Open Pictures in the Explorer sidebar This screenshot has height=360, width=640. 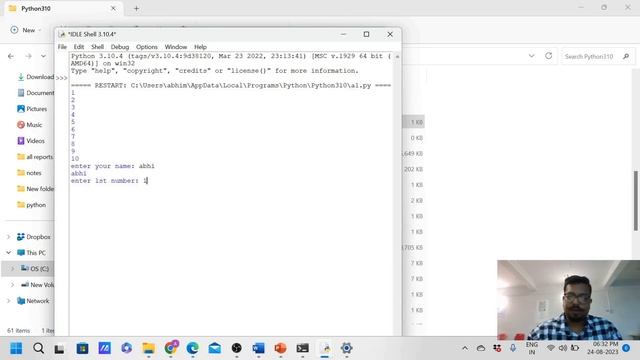point(32,109)
